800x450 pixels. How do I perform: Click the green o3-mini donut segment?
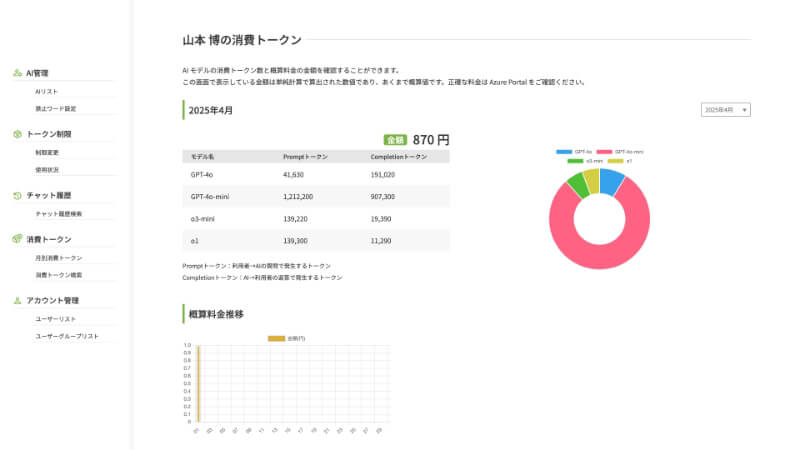(x=579, y=185)
